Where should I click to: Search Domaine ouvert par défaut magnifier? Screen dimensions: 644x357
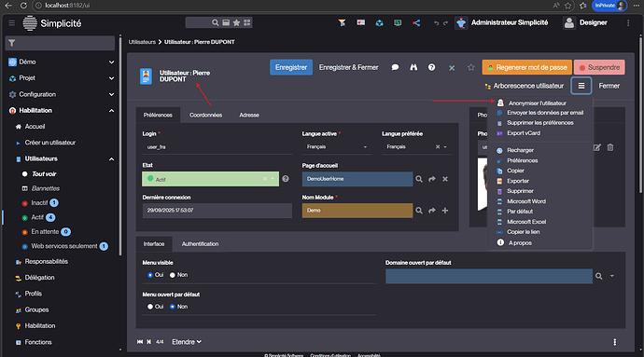click(599, 276)
